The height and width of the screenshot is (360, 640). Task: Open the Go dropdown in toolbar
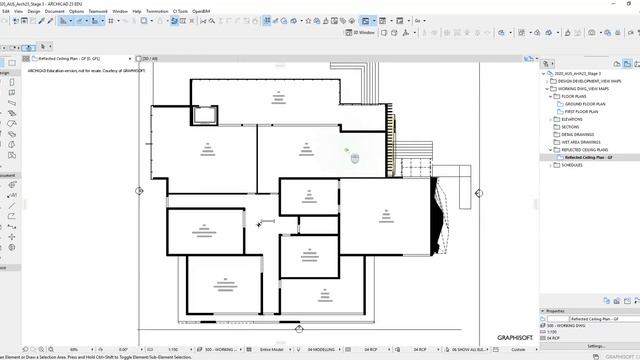tap(420, 21)
